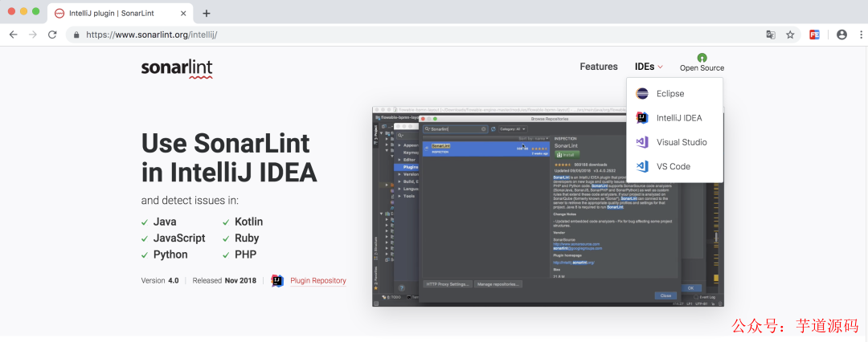Click the browser forward arrow

[33, 35]
